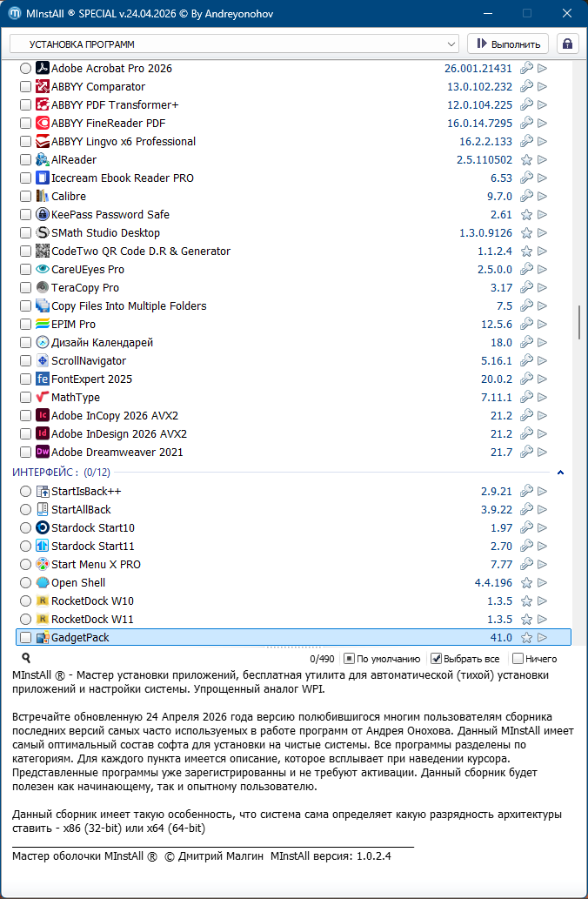Image resolution: width=588 pixels, height=899 pixels.
Task: Select the Adobe Dreamweaver 2021 entry
Action: coord(117,453)
